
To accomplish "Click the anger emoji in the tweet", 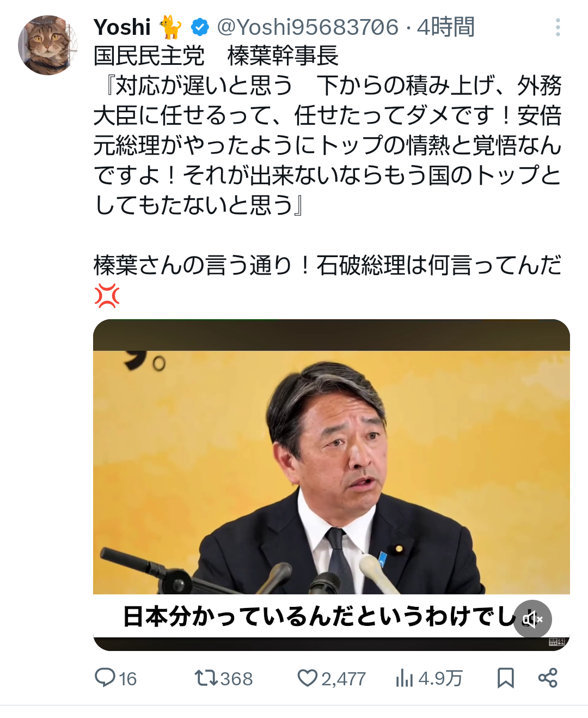I will coord(107,296).
